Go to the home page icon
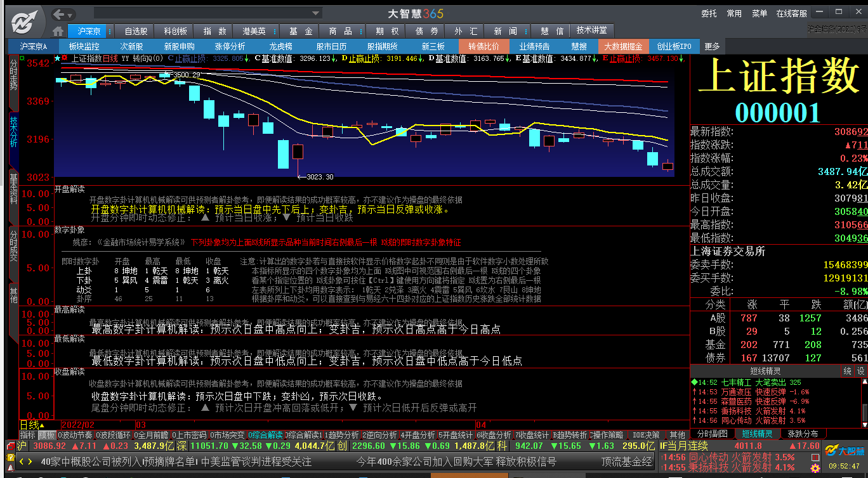Viewport: 868px width, 478px height. point(58,31)
